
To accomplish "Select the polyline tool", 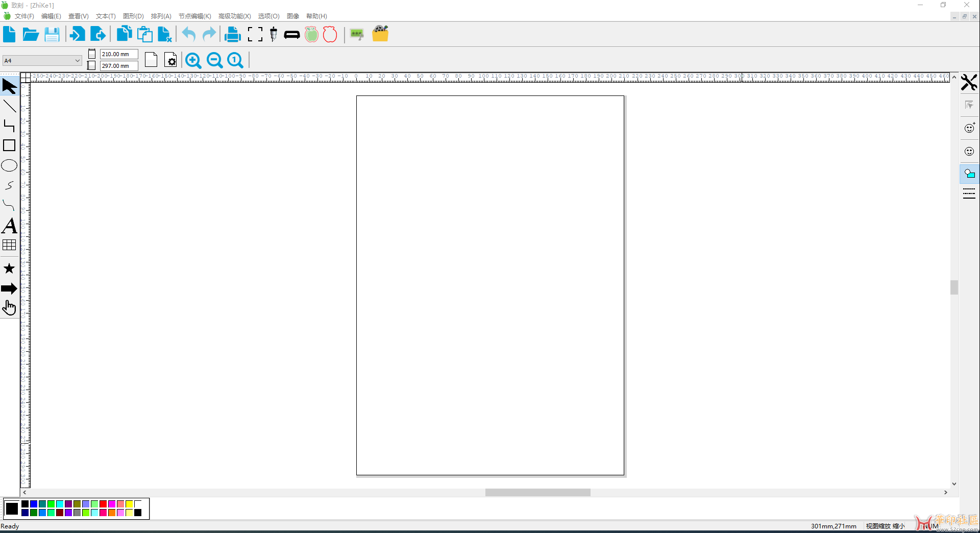I will (x=9, y=126).
